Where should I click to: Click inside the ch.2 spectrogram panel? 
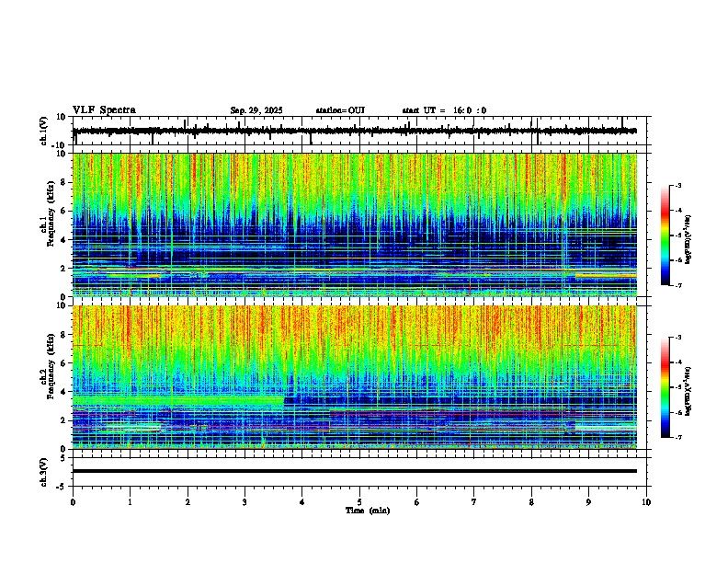[355, 377]
